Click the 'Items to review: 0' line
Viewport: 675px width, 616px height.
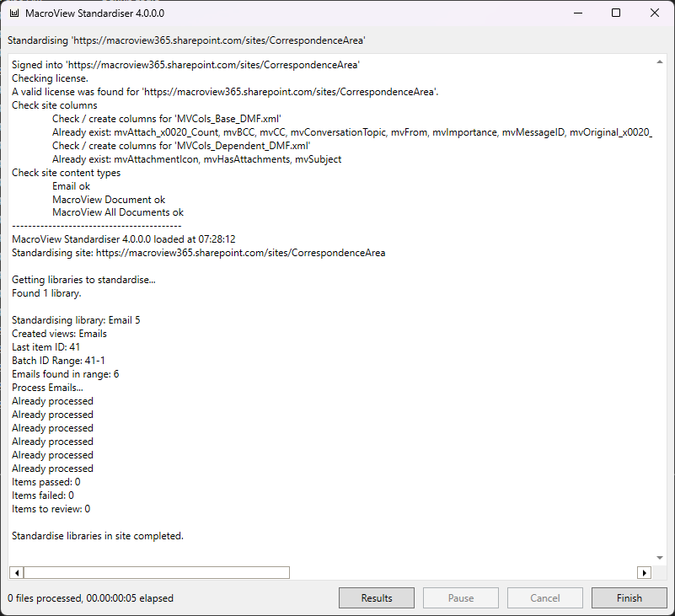click(51, 509)
